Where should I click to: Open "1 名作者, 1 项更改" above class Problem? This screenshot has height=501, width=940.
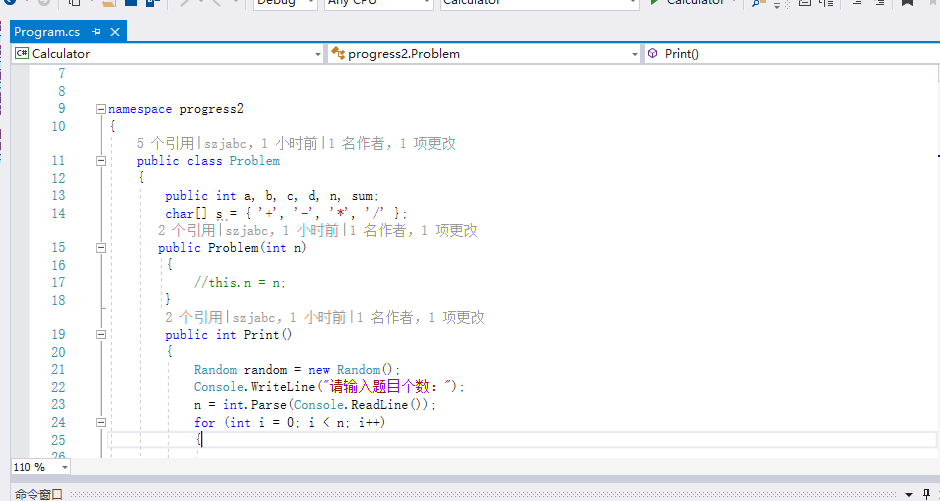pos(392,143)
